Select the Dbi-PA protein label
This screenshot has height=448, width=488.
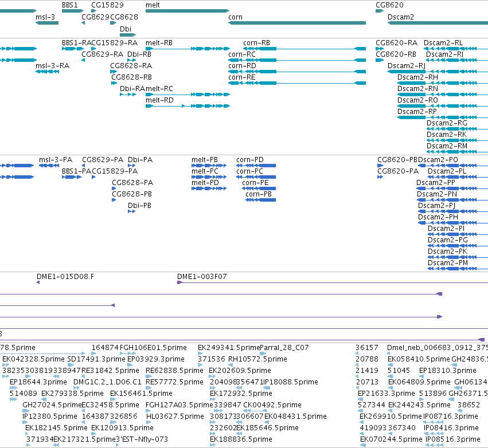click(x=140, y=160)
